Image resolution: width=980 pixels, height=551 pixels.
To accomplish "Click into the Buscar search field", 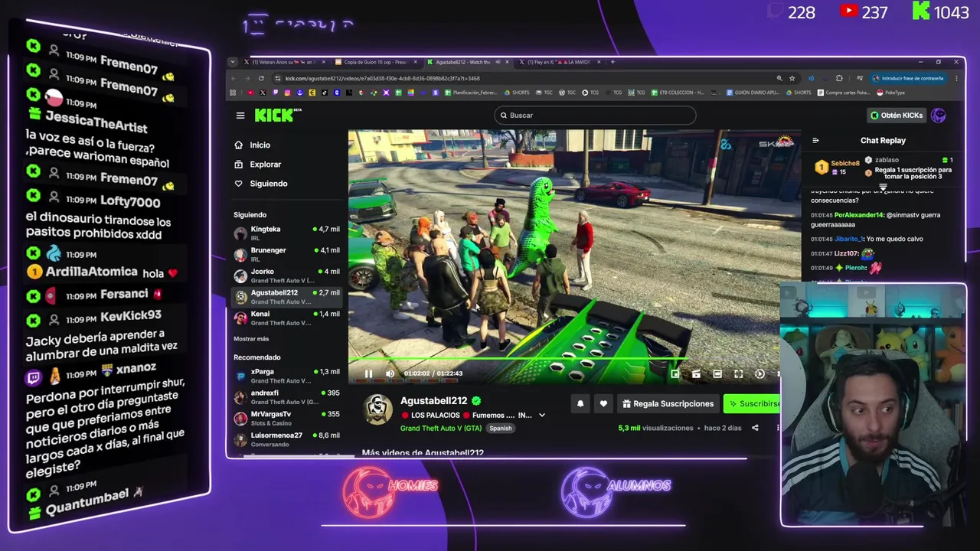I will click(x=595, y=116).
